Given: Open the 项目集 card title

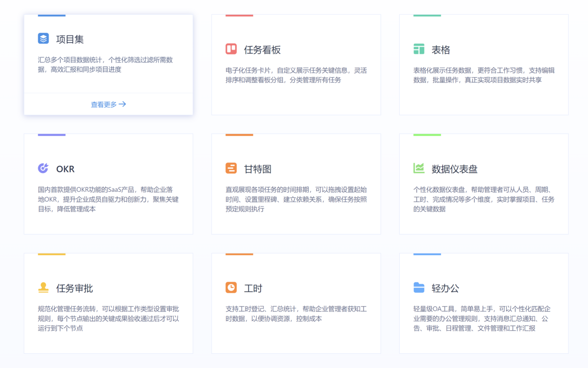Looking at the screenshot, I should coord(70,39).
